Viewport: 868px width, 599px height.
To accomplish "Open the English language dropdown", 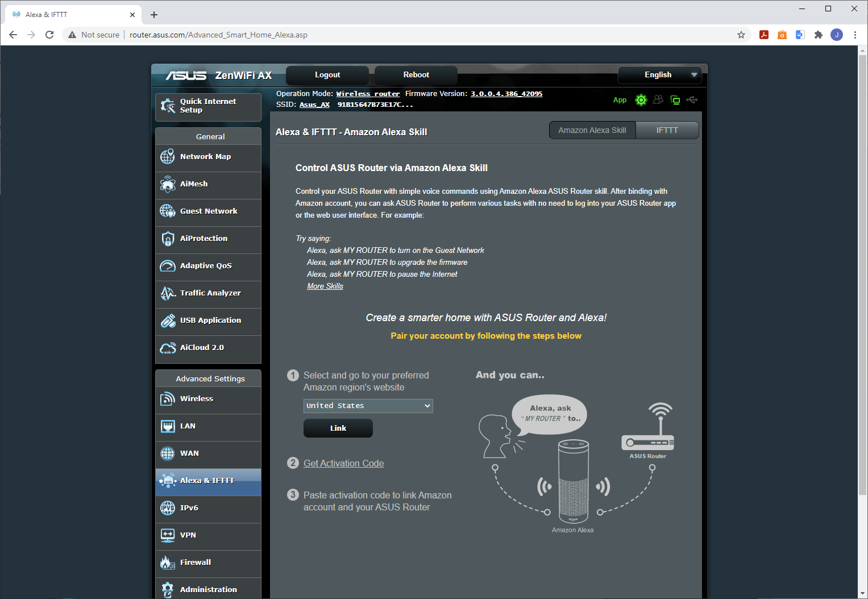I will pyautogui.click(x=660, y=75).
